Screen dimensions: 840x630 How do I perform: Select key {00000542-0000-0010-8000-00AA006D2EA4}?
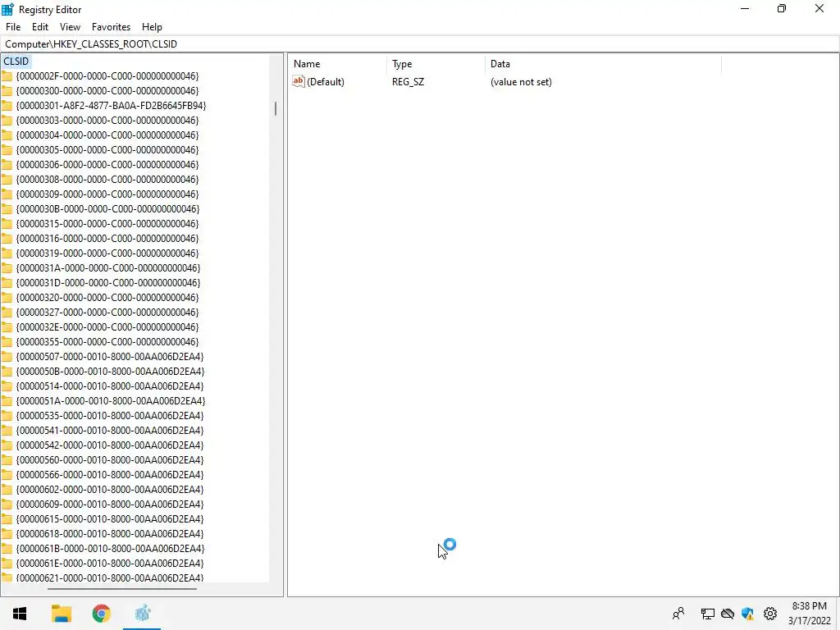point(110,445)
